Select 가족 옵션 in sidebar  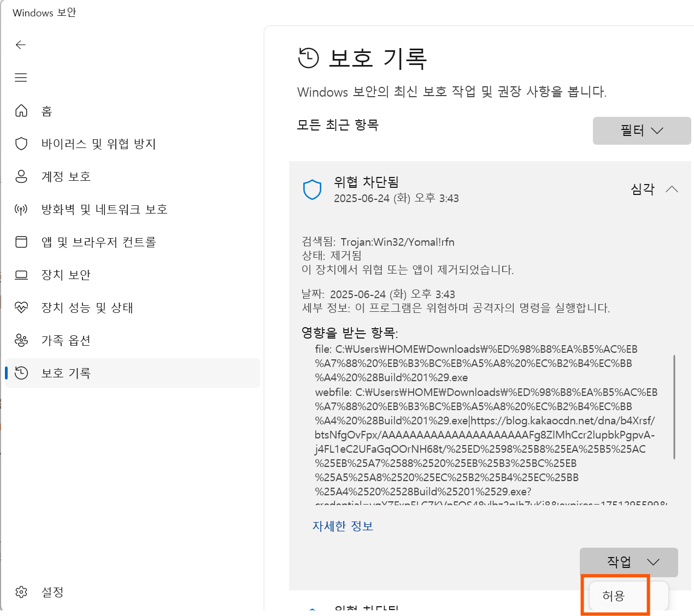pyautogui.click(x=133, y=340)
